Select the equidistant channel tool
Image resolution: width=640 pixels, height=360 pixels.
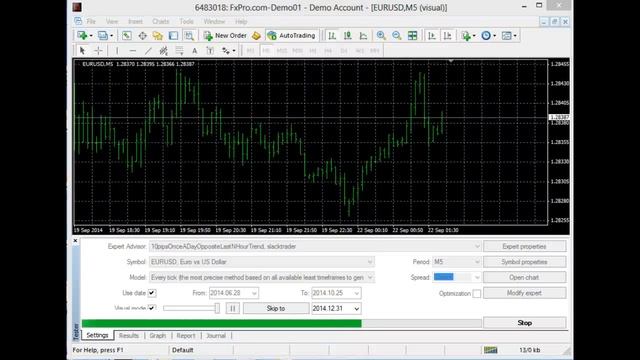tap(164, 51)
